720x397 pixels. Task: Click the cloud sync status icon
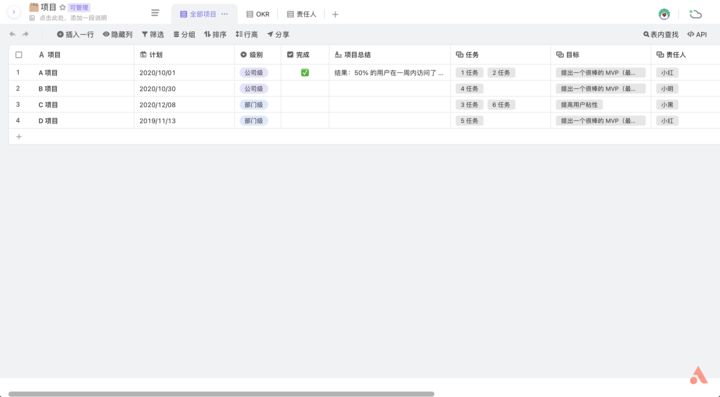coord(696,14)
